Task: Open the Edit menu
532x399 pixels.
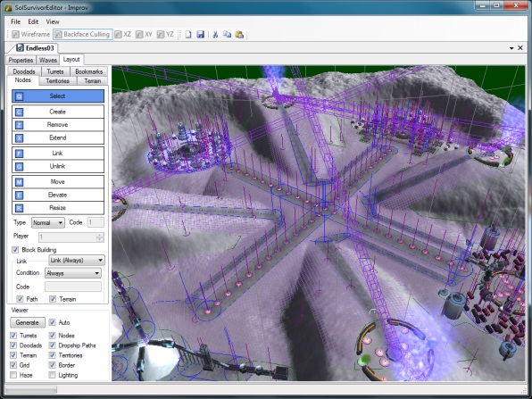Action: [x=33, y=21]
